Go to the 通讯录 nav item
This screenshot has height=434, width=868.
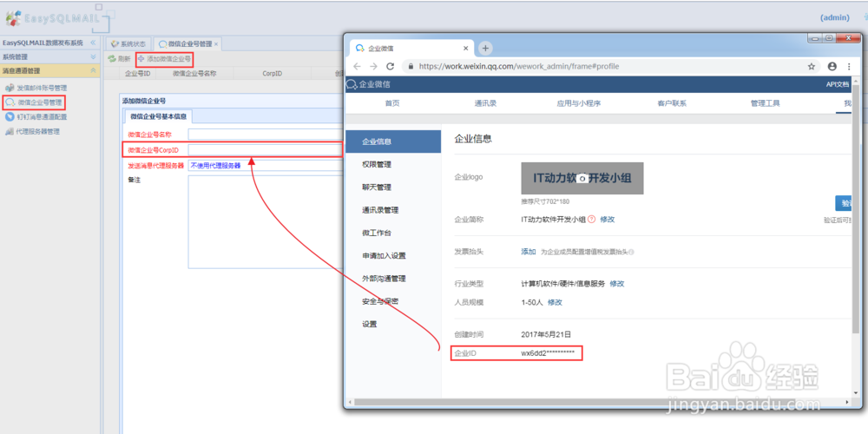coord(485,103)
